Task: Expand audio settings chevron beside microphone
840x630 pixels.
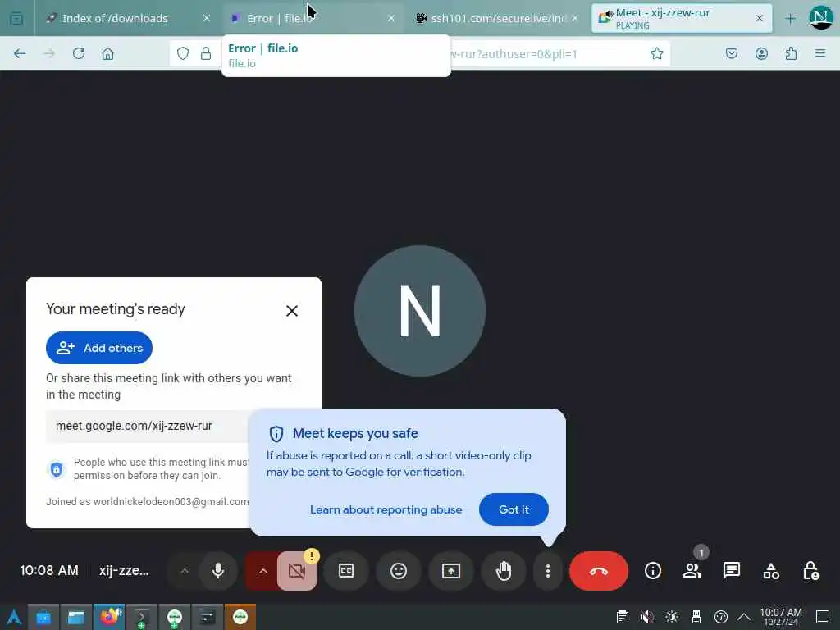Action: 185,571
